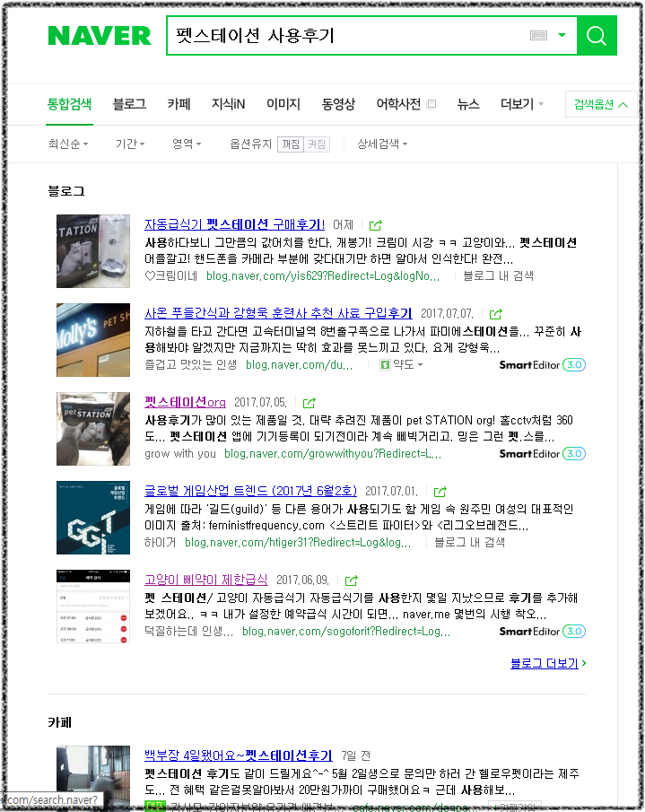This screenshot has width=645, height=812.
Task: Open the 뉴스 tab
Action: tap(468, 104)
